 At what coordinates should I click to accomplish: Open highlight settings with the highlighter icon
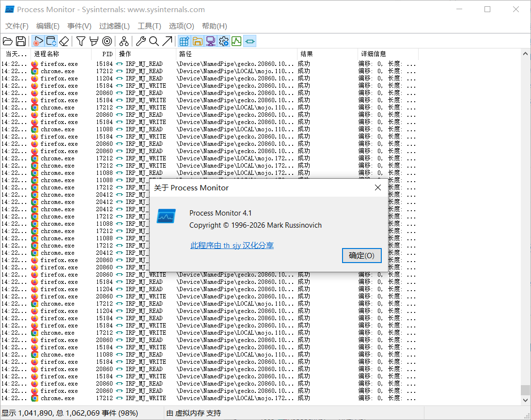click(94, 41)
